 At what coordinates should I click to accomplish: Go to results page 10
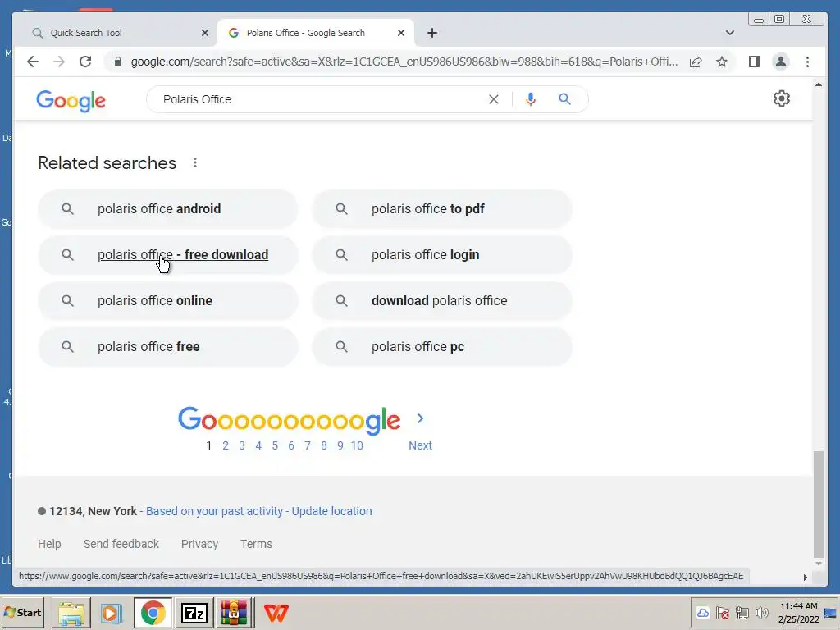pyautogui.click(x=357, y=445)
